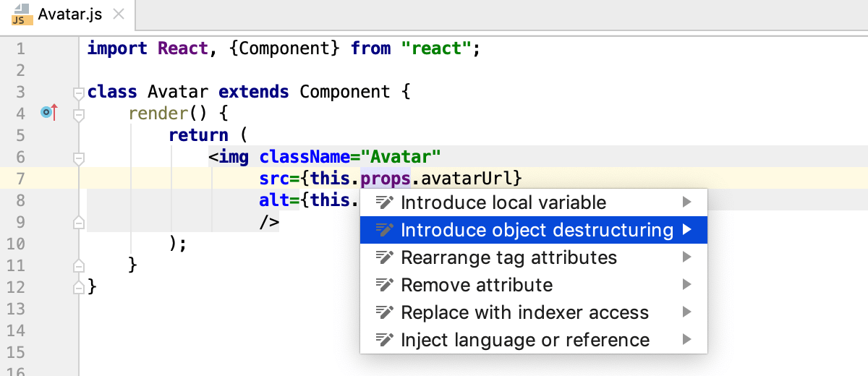Click the JS file icon on the Avatar.js tab

coord(20,14)
